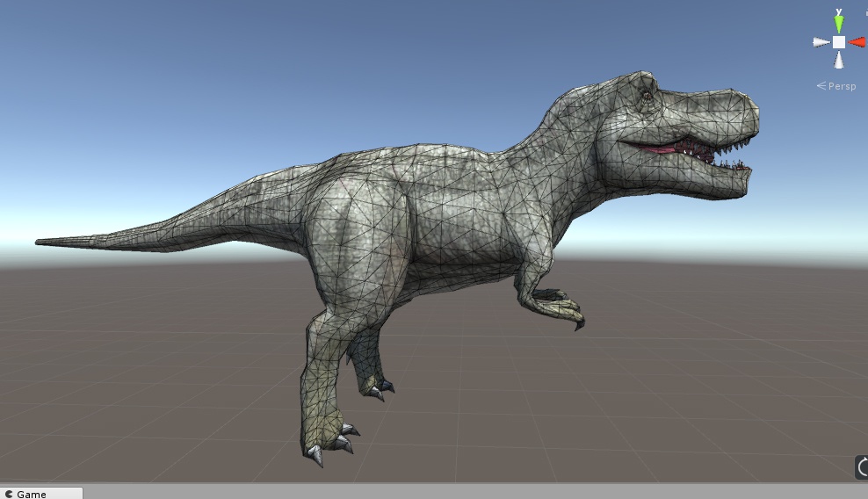This screenshot has width=868, height=499.
Task: Switch to the Game tab
Action: point(41,494)
